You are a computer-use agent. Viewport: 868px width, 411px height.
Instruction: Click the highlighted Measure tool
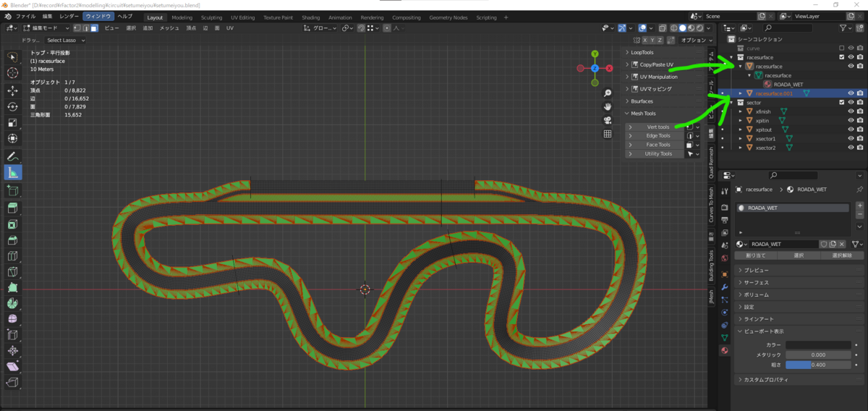click(x=12, y=172)
